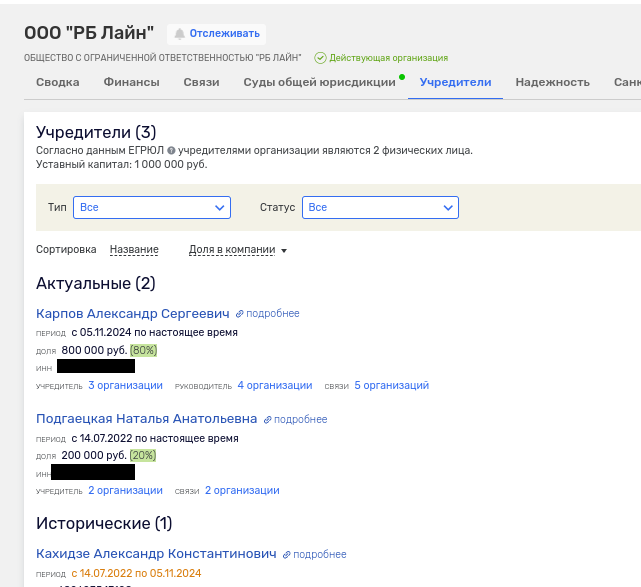This screenshot has width=641, height=587.
Task: Click the green (80%) share badge
Action: [x=143, y=350]
